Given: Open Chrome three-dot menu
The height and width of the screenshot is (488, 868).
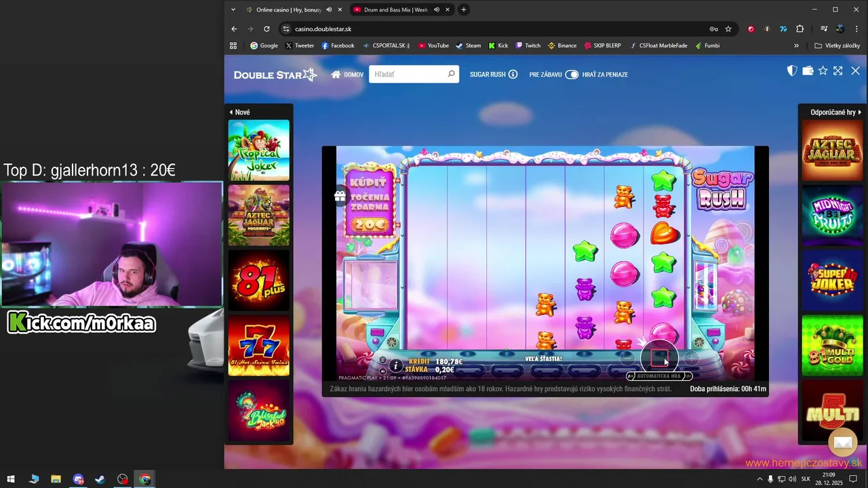Looking at the screenshot, I should click(856, 29).
